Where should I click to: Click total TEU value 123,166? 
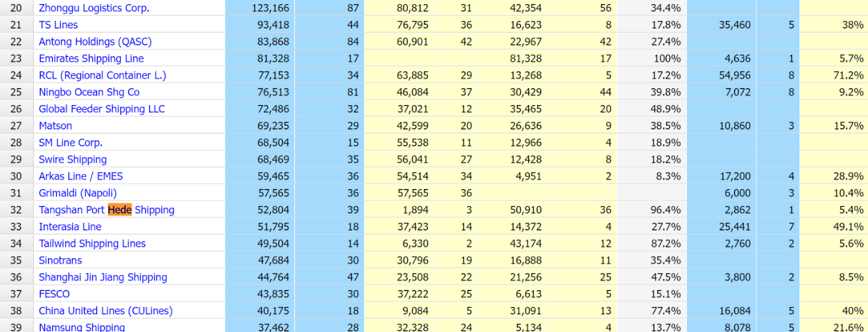coord(270,8)
